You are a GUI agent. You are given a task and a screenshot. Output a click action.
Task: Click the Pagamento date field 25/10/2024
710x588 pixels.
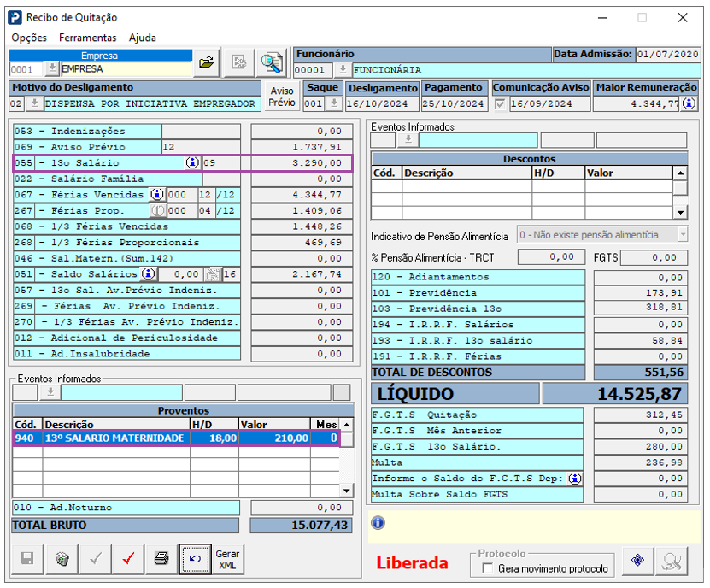[455, 103]
